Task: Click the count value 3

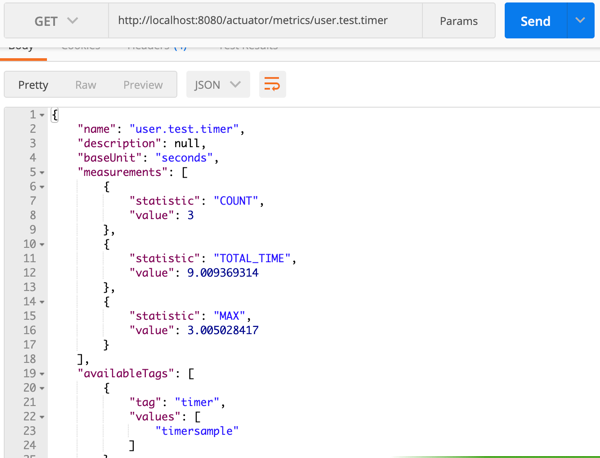Action: pos(191,215)
